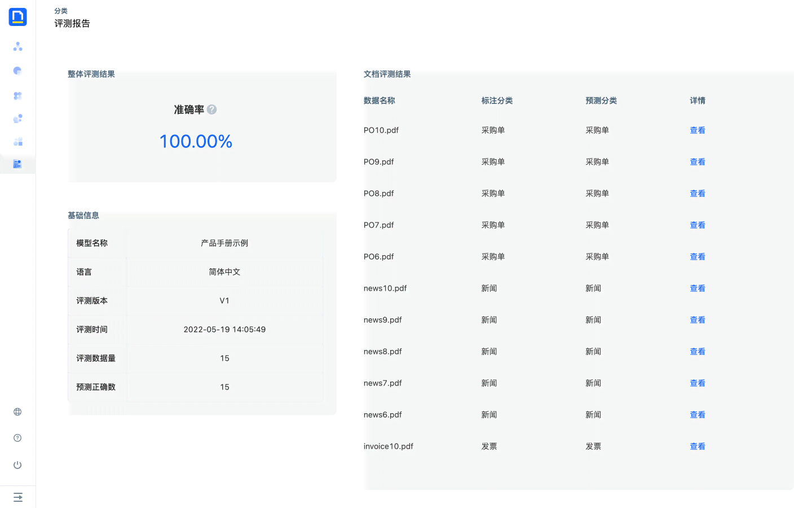This screenshot has height=508, width=812.
Task: Click the V1 evaluation version value
Action: [x=224, y=301]
